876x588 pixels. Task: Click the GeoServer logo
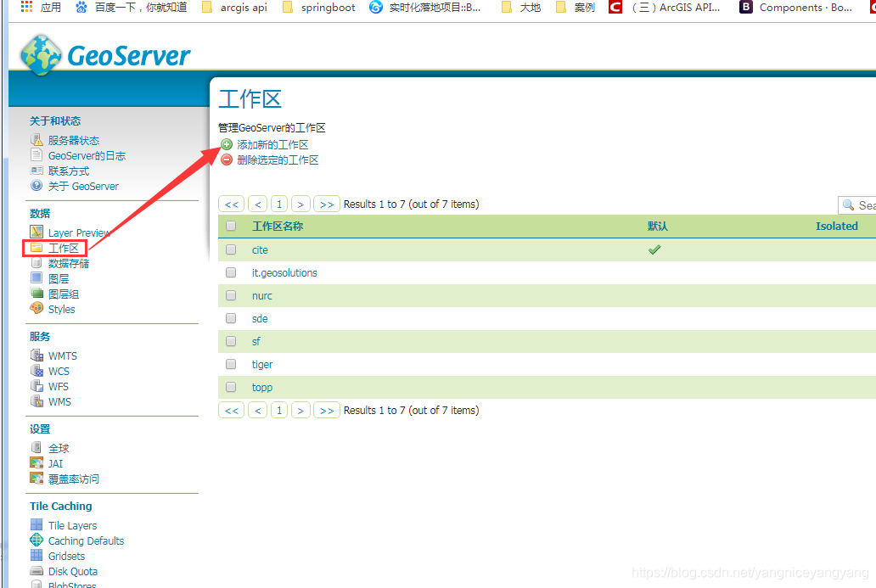[x=105, y=54]
